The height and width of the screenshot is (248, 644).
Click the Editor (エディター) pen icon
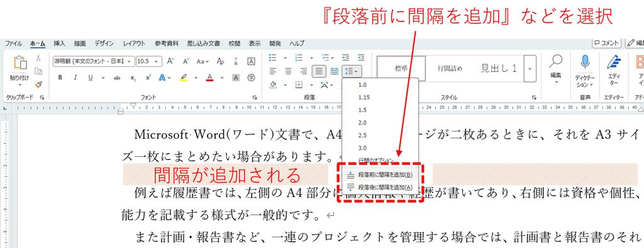[614, 62]
